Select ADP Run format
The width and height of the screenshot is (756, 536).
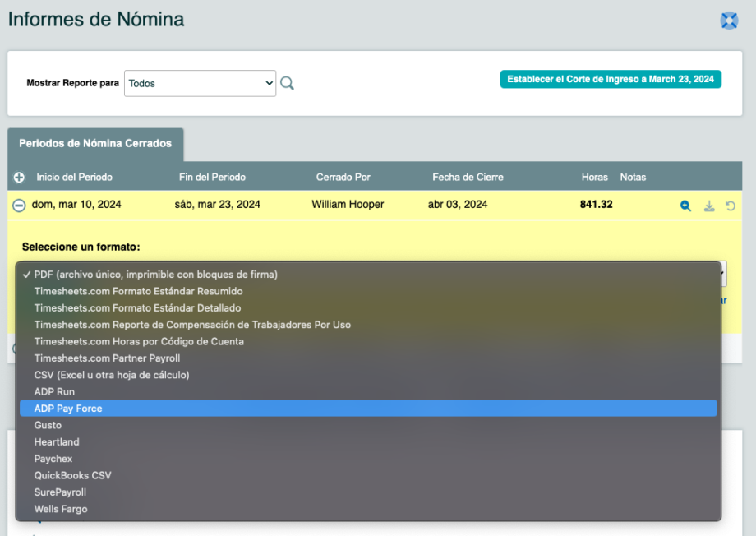tap(368, 392)
